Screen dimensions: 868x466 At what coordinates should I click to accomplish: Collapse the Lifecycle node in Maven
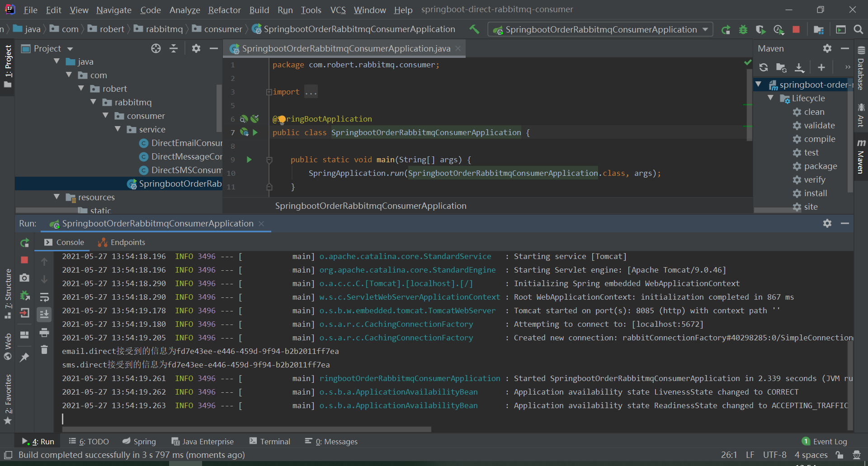coord(771,98)
